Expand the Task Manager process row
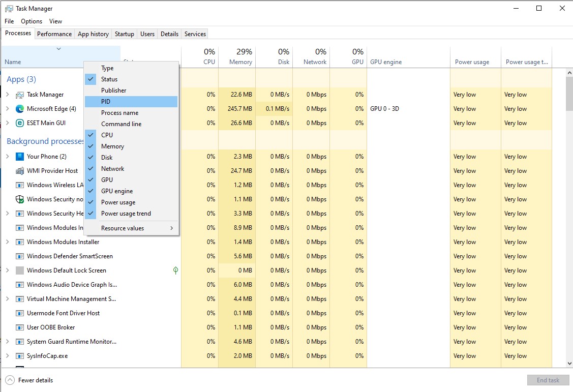 (x=7, y=95)
